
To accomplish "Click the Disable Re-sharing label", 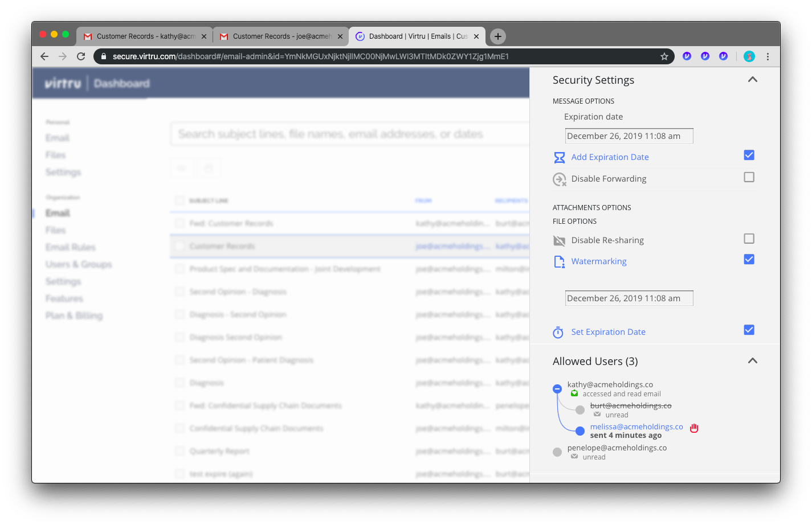I will pos(607,240).
